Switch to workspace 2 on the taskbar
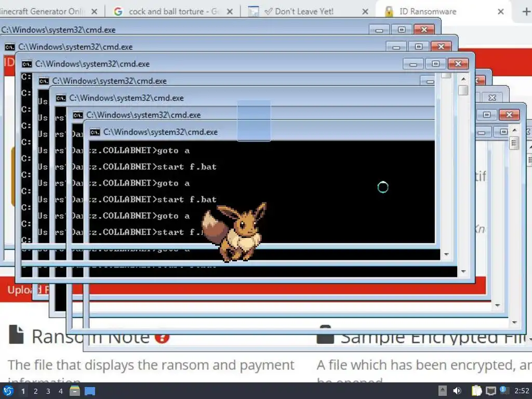This screenshot has height=399, width=532. pyautogui.click(x=36, y=391)
